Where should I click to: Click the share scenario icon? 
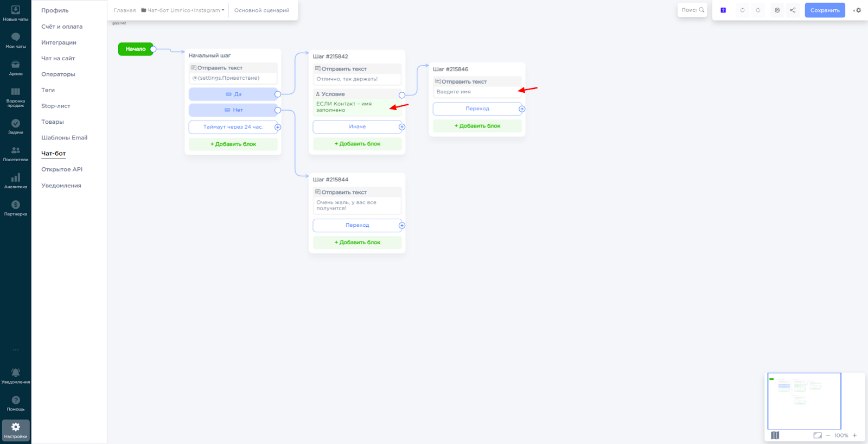[x=793, y=10]
